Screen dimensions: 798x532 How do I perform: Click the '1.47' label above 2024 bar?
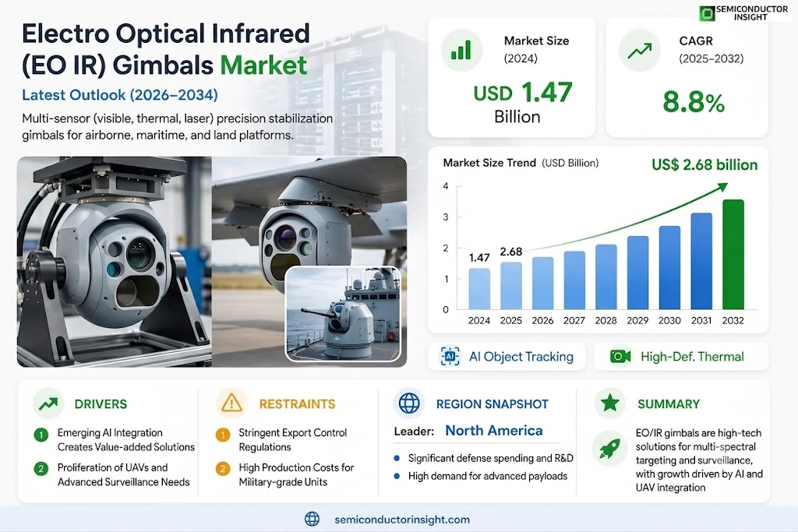click(479, 258)
